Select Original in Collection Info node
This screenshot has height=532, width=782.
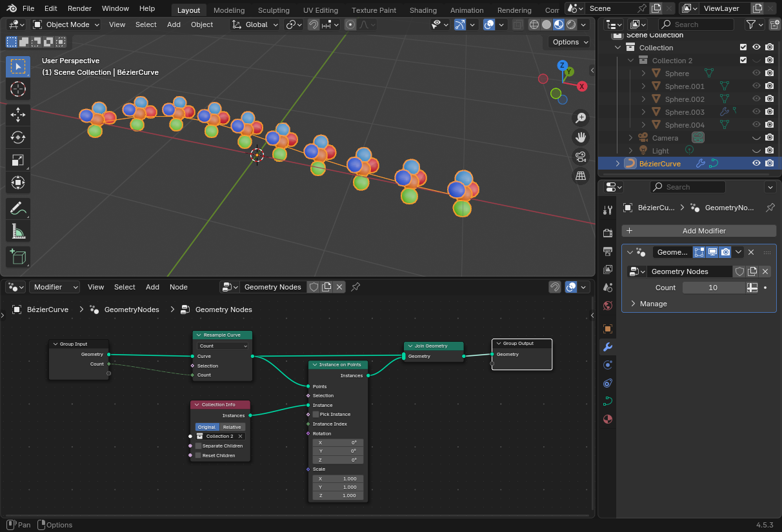point(207,427)
